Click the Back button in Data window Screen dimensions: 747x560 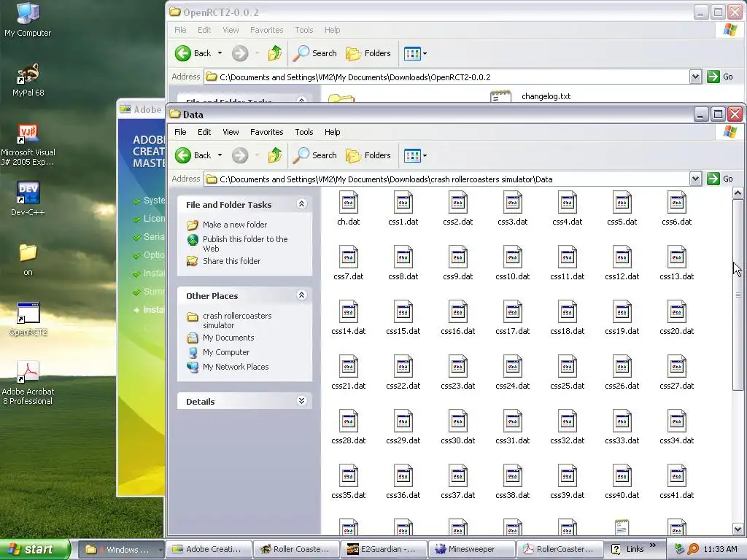tap(193, 155)
